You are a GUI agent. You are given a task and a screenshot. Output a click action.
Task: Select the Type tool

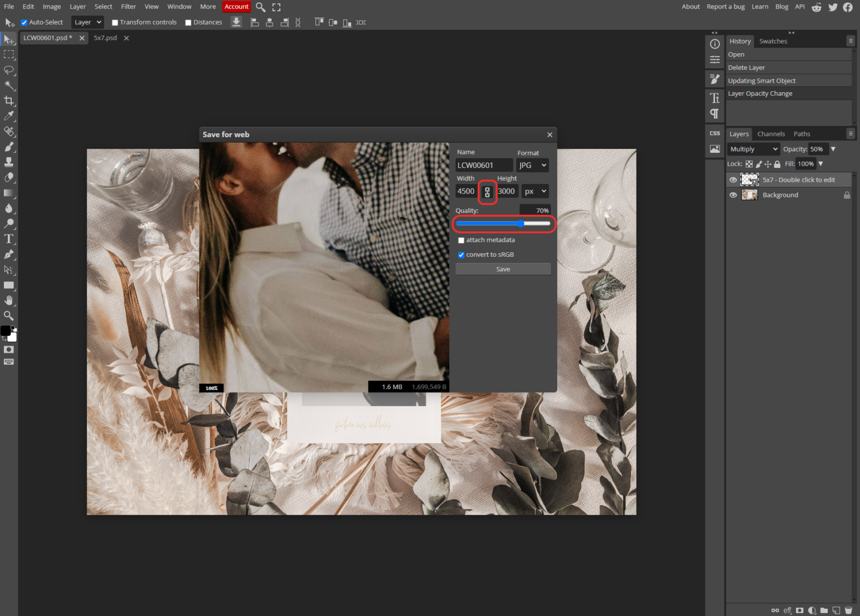click(8, 239)
